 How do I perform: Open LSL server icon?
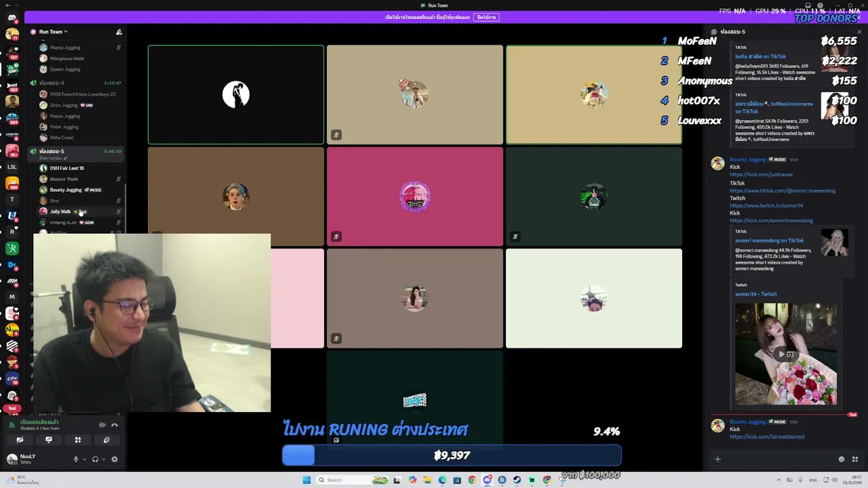[x=12, y=167]
